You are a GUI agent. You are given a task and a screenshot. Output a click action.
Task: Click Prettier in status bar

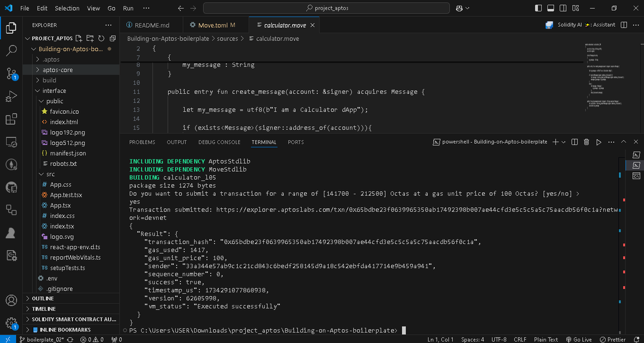pyautogui.click(x=612, y=339)
